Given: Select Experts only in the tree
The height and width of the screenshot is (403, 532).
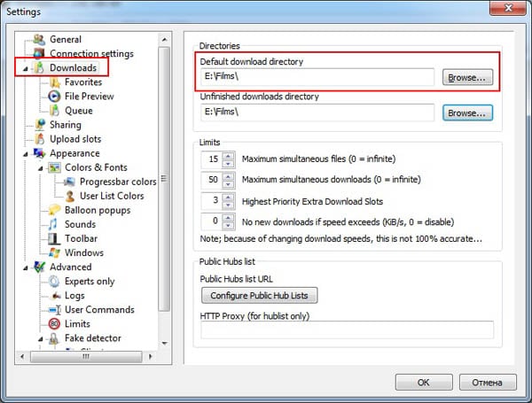Looking at the screenshot, I should (90, 281).
